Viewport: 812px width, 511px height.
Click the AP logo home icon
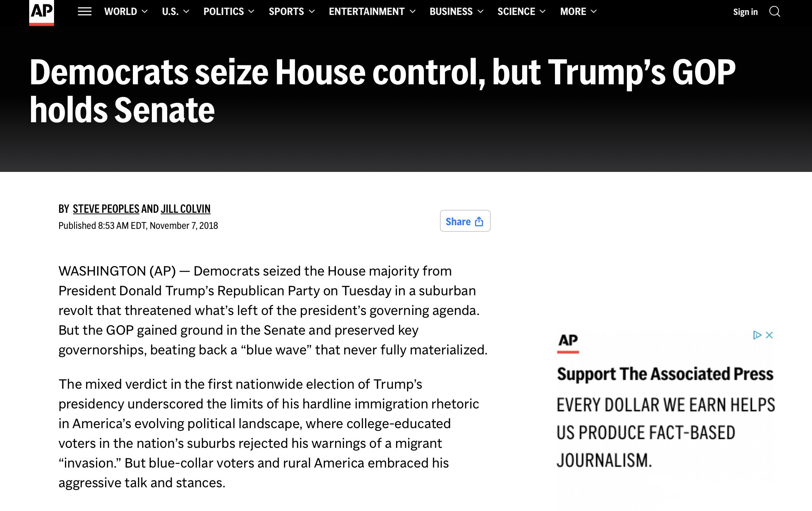42,13
